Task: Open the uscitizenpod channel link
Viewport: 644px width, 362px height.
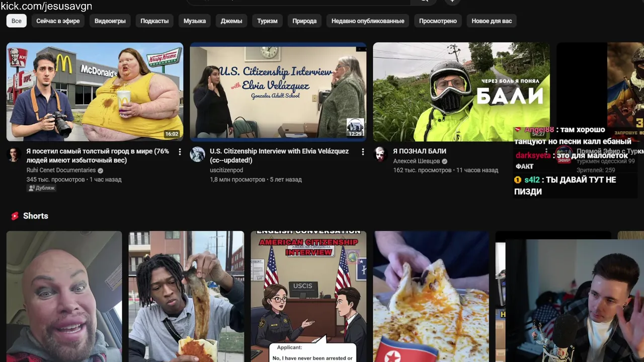Action: click(x=226, y=170)
